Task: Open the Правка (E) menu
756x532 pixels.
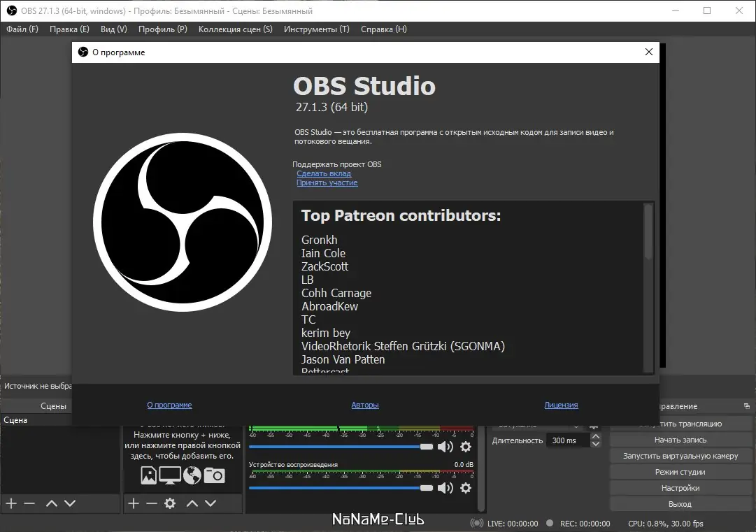Action: pyautogui.click(x=69, y=29)
